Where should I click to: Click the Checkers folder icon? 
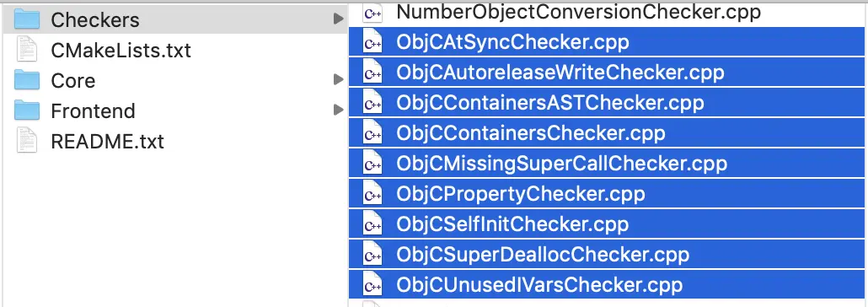(x=27, y=19)
